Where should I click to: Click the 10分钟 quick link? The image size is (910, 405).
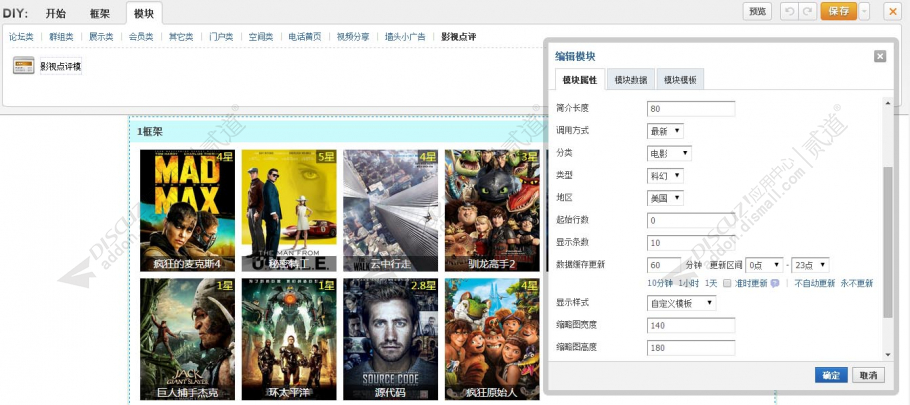660,284
